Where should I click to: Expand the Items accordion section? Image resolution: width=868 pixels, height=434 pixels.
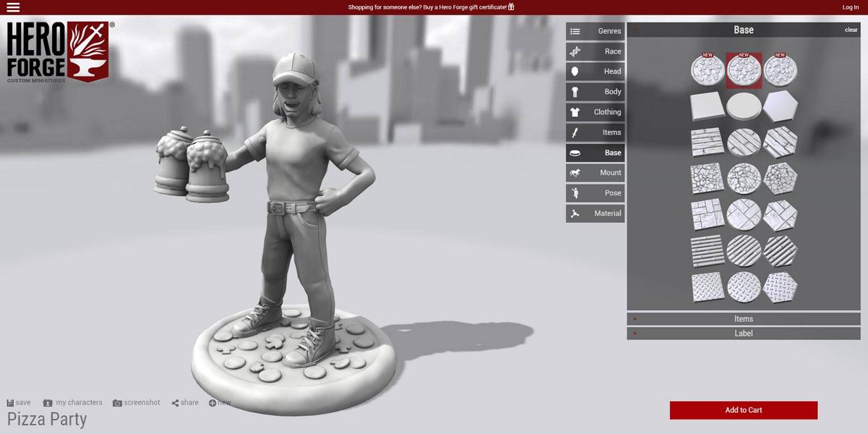[744, 319]
